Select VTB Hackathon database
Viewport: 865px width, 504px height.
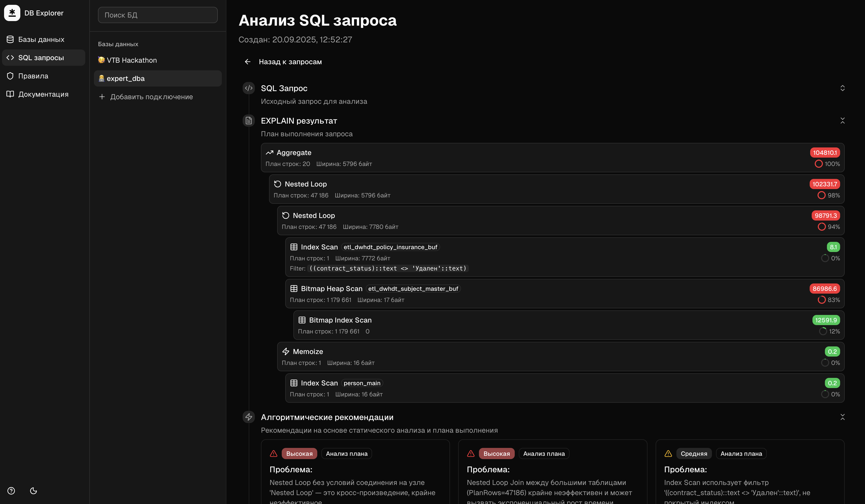coord(132,60)
